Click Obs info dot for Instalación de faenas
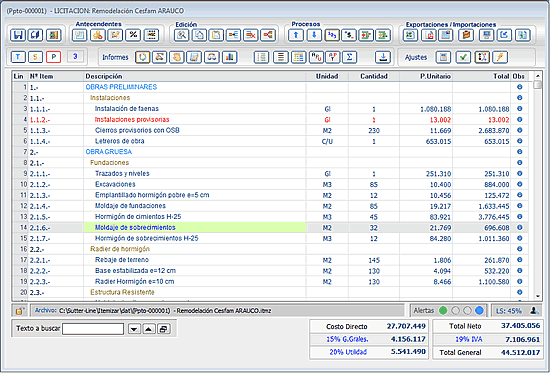Screen dimensions: 550x373 (519, 109)
